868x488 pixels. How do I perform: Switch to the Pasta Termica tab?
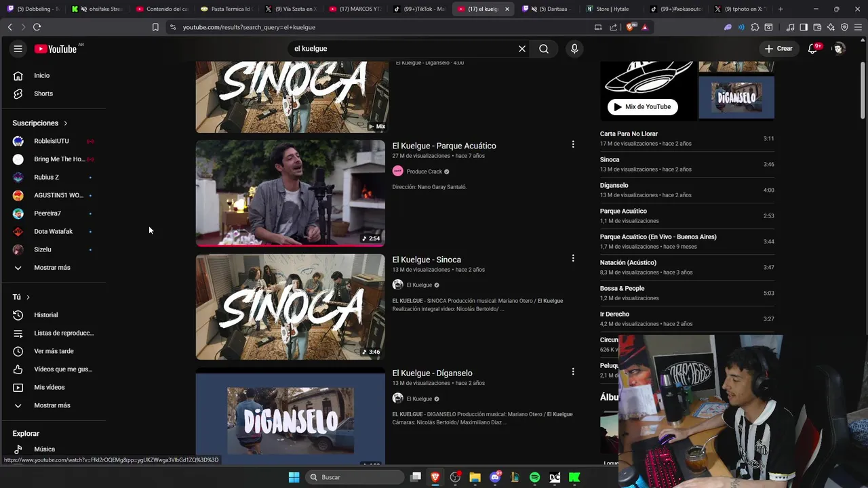click(227, 9)
